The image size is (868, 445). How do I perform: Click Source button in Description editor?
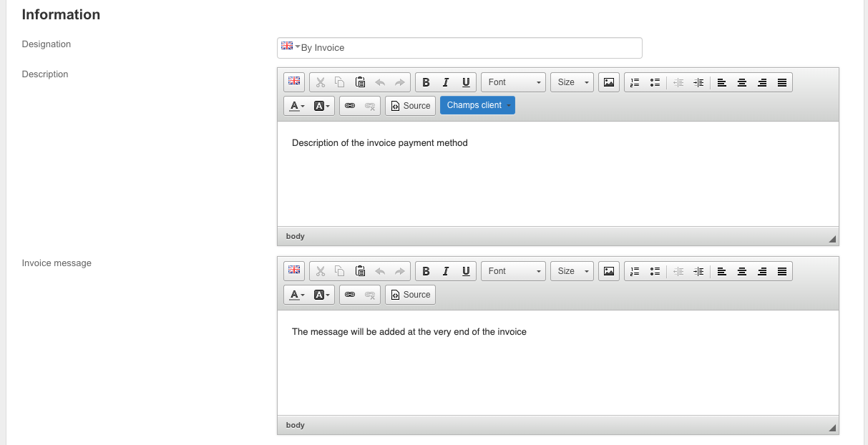click(x=411, y=106)
